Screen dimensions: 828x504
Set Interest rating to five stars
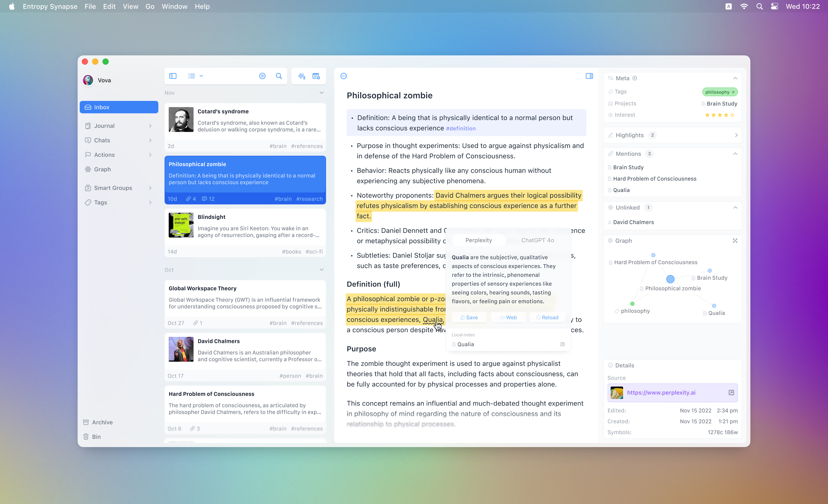tap(732, 115)
